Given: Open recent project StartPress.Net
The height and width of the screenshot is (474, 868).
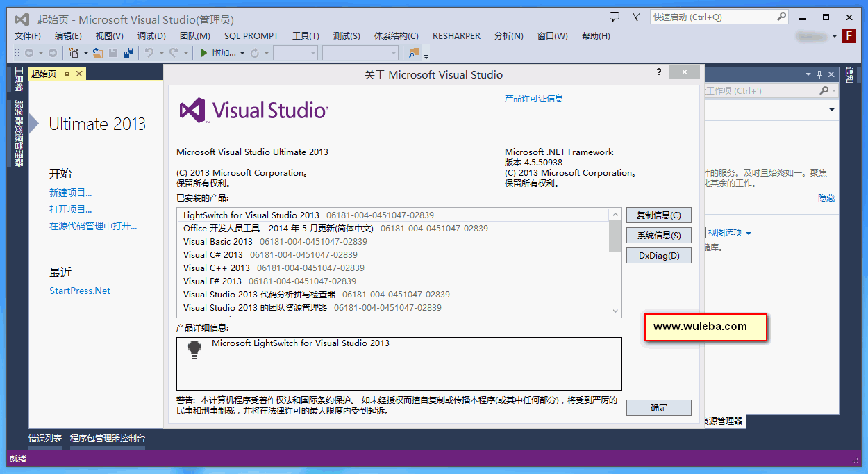Looking at the screenshot, I should [80, 291].
